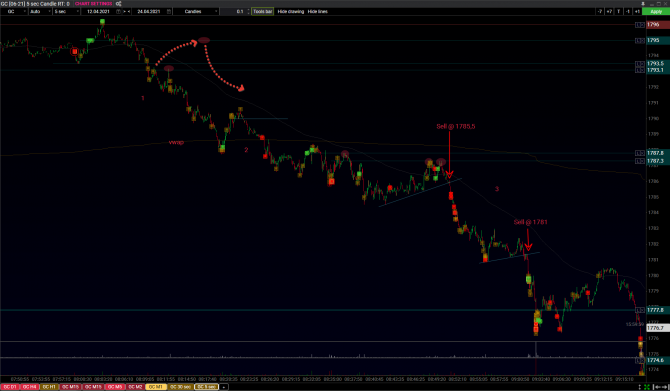Click the green Apply button
Image resolution: width=670 pixels, height=391 pixels.
656,12
